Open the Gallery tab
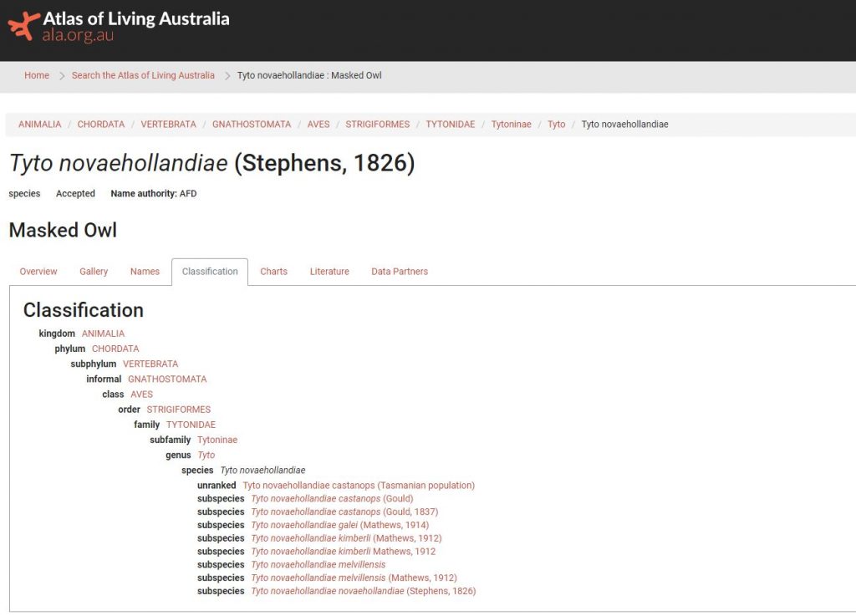Screen dimensions: 856x616 [x=94, y=272]
